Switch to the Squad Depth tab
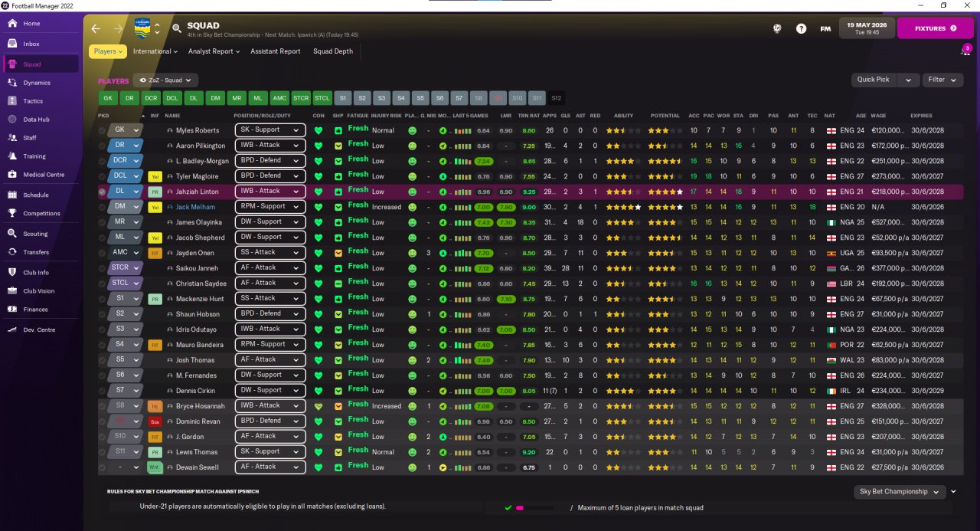The width and height of the screenshot is (980, 531). click(x=333, y=51)
